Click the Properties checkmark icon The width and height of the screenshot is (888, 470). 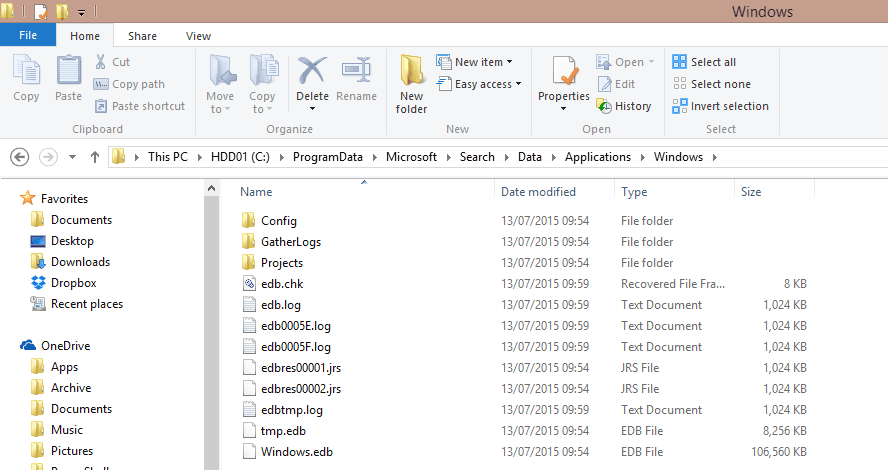coord(564,72)
